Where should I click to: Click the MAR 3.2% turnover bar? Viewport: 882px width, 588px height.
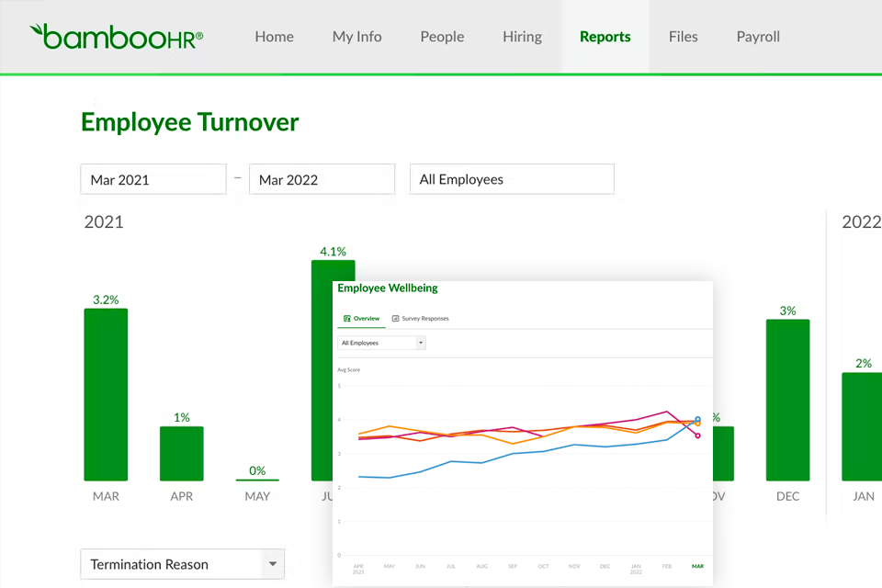click(x=106, y=394)
